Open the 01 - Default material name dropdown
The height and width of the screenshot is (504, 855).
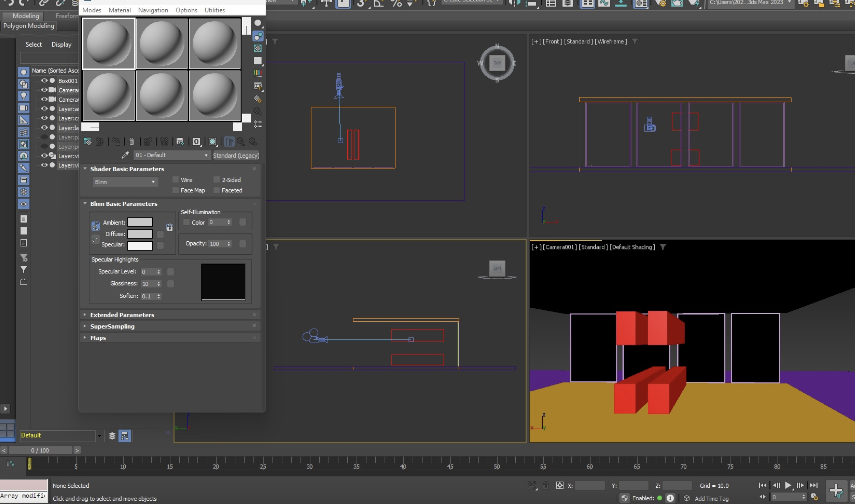pyautogui.click(x=206, y=155)
